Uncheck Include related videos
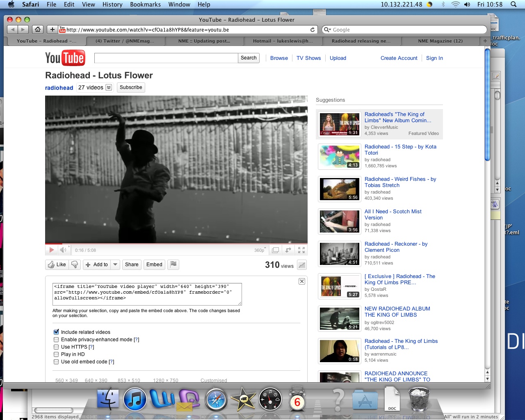This screenshot has width=525, height=420. (56, 332)
